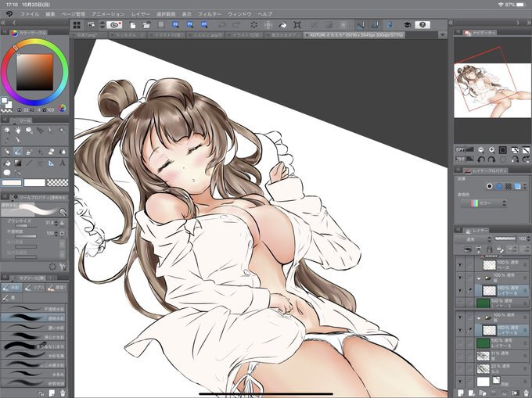Show the 11% opacity layer

[x=460, y=355]
